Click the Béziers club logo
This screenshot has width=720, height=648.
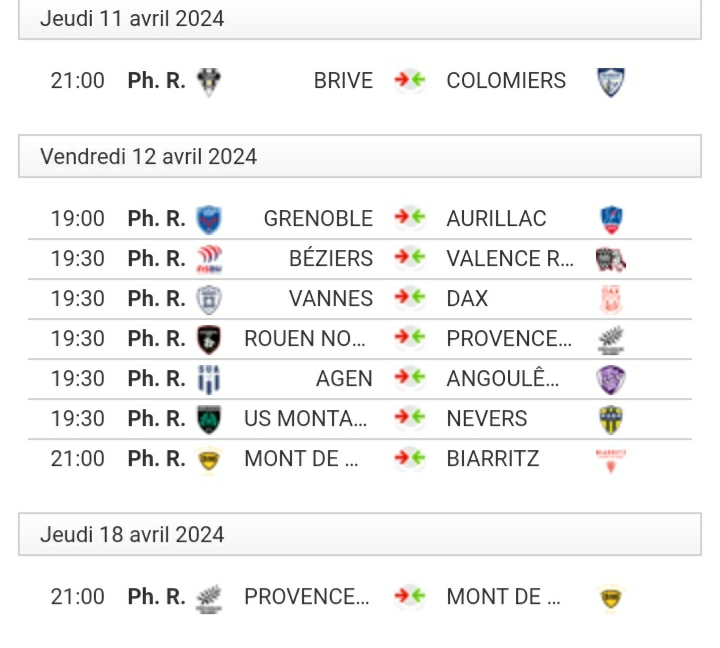209,259
